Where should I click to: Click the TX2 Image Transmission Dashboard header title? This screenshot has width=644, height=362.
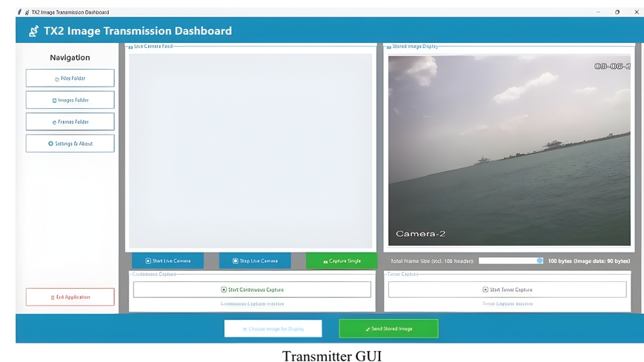coord(138,31)
